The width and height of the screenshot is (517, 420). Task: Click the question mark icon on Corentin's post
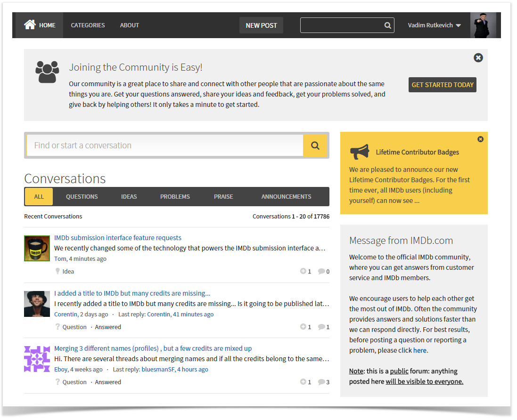(57, 327)
